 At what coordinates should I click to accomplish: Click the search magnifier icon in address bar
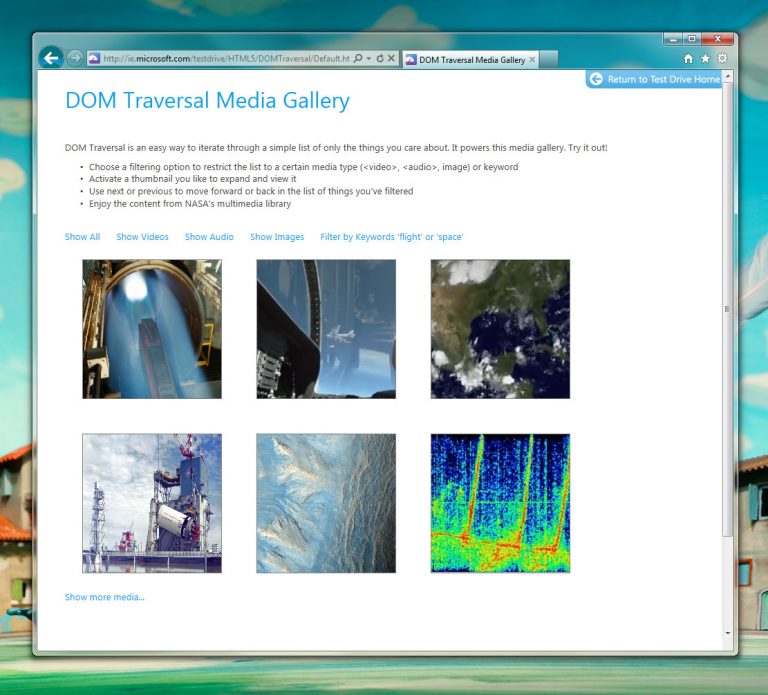358,59
